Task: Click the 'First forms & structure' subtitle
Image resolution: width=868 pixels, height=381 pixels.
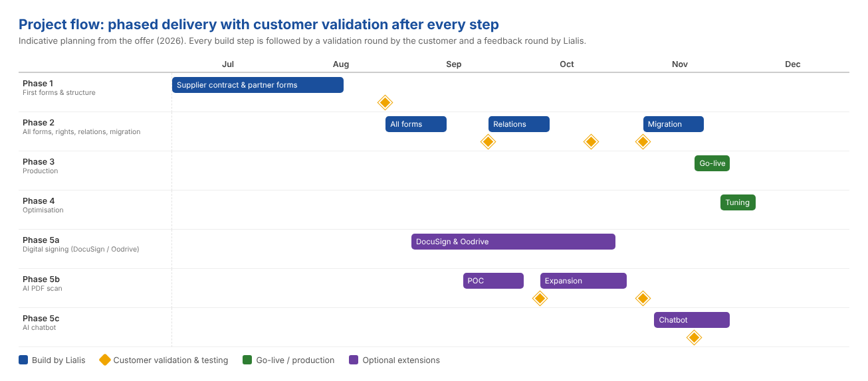Action: [59, 93]
